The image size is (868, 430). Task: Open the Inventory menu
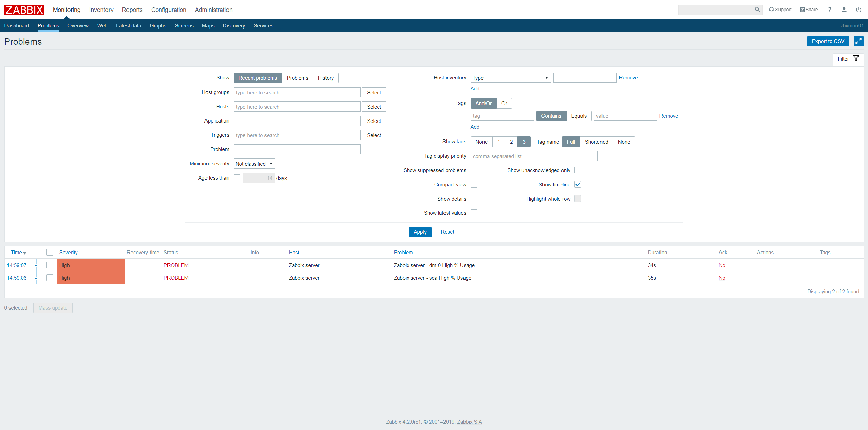coord(101,10)
